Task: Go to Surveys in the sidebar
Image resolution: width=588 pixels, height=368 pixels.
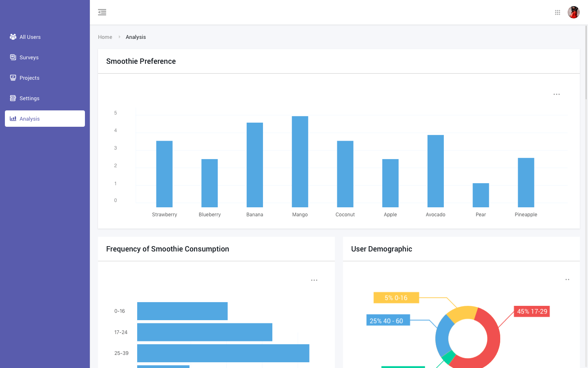Action: click(29, 58)
